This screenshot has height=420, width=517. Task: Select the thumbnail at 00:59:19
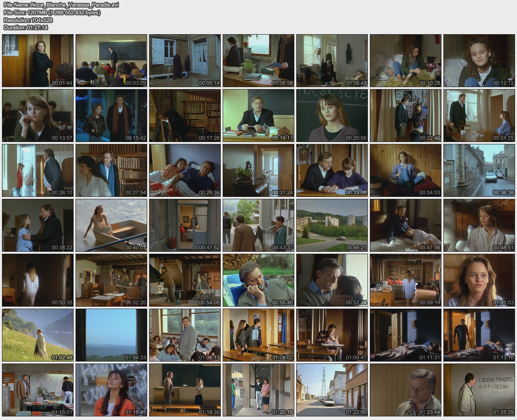[x=406, y=280]
